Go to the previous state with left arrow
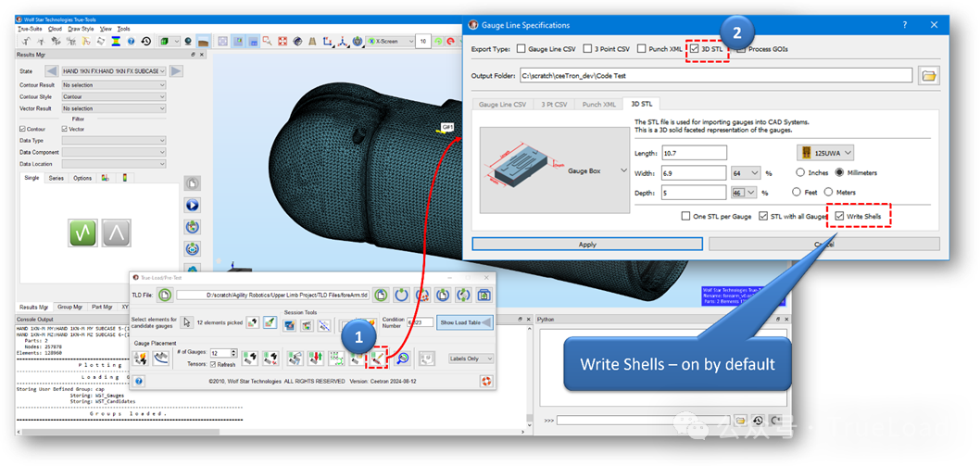The image size is (980, 466). [x=53, y=71]
